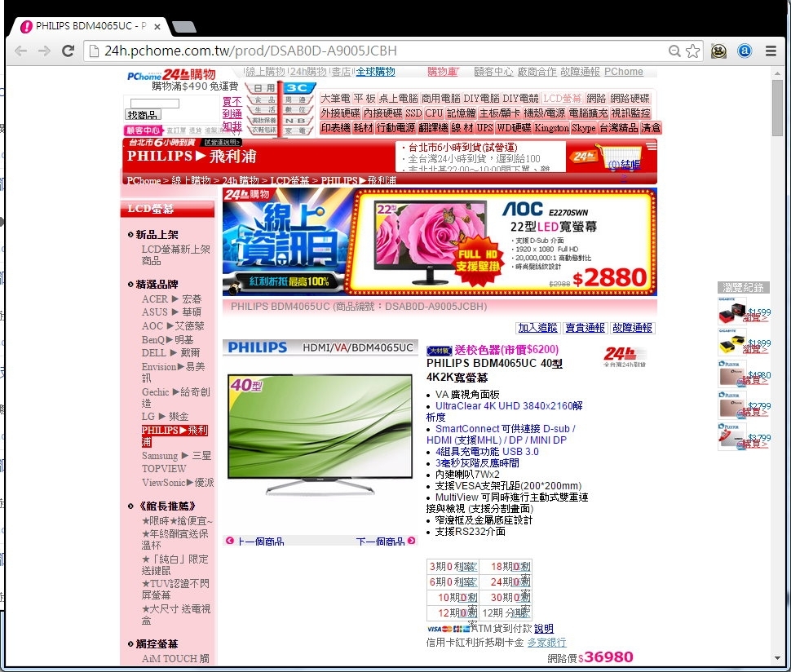Open the 購物車 link in top navigation

(x=442, y=72)
